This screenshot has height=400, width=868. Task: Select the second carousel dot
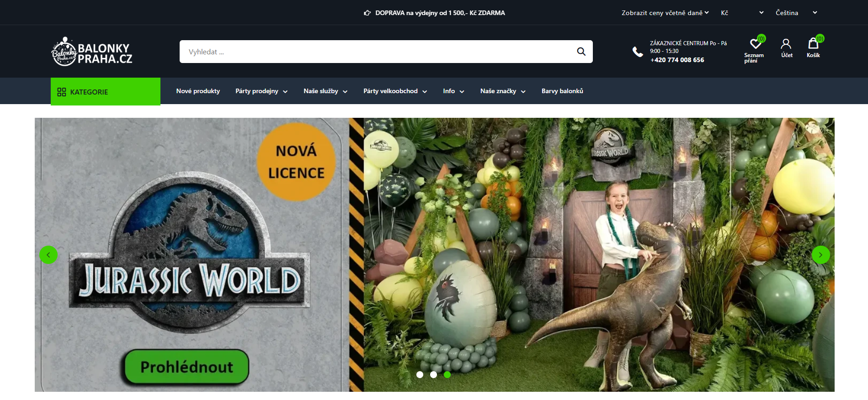pos(433,374)
